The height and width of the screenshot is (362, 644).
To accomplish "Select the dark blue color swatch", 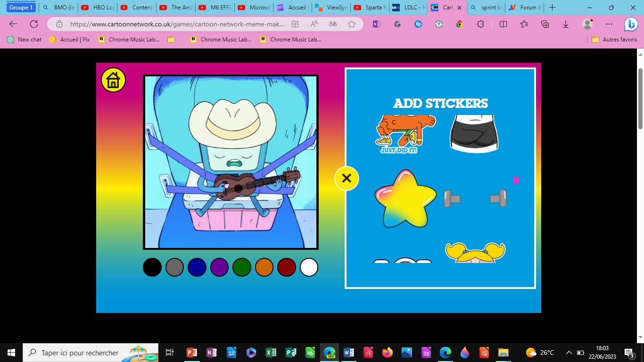I will [197, 267].
